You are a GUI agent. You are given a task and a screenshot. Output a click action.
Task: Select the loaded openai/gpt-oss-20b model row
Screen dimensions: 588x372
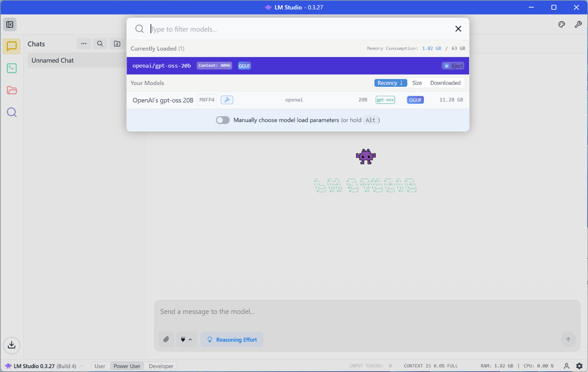coord(298,66)
